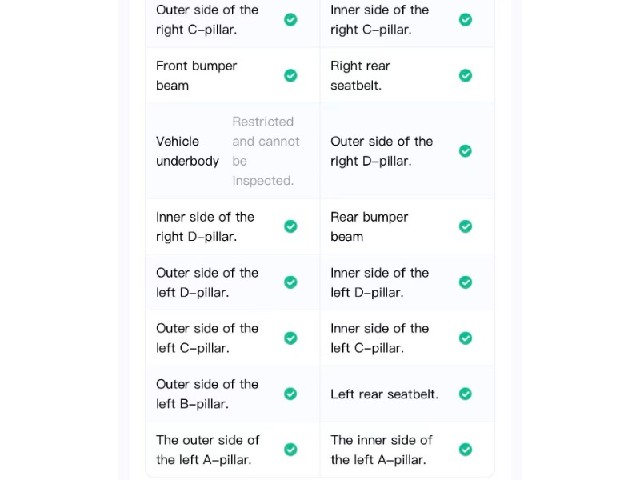Image resolution: width=640 pixels, height=480 pixels.
Task: Click check icon for outer right D-pillar
Action: pos(465,151)
